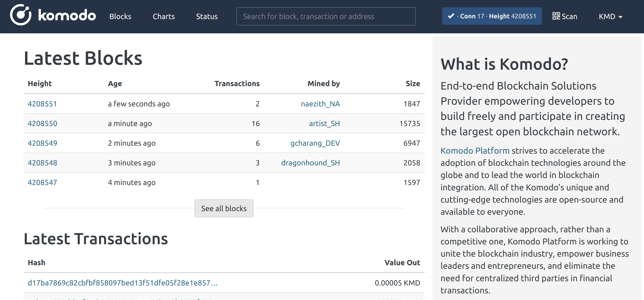
Task: Open block 4208548
Action: click(x=42, y=163)
